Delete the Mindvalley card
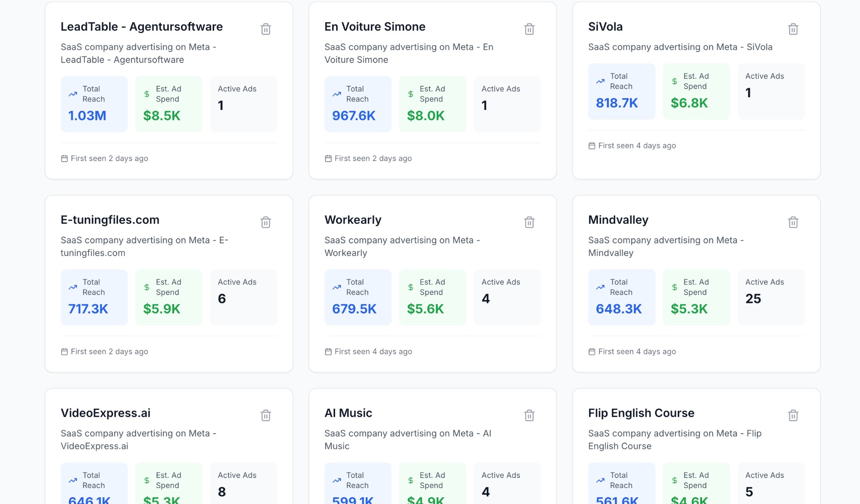The width and height of the screenshot is (860, 504). tap(793, 222)
